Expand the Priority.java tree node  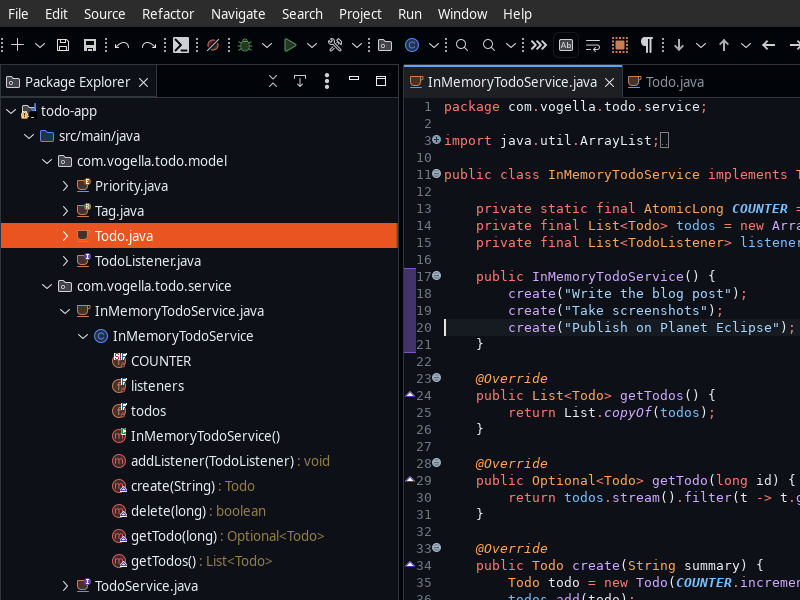(65, 186)
